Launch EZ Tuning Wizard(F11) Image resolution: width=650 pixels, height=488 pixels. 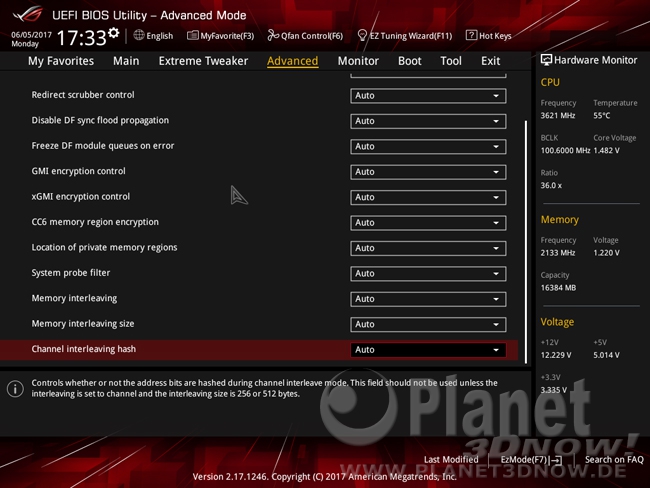pos(405,36)
